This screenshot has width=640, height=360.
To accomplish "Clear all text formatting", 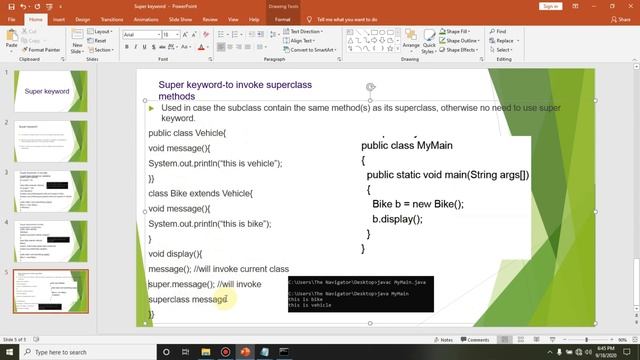I will 206,35.
